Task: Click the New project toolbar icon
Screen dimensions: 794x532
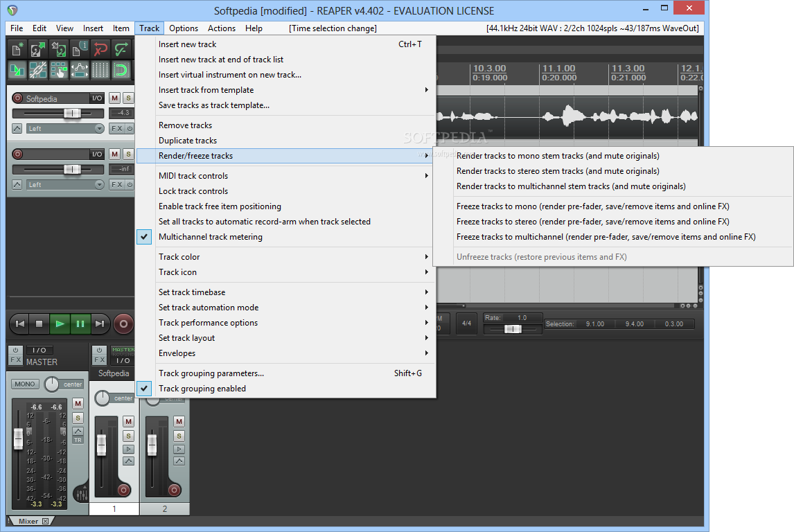Action: pyautogui.click(x=17, y=49)
